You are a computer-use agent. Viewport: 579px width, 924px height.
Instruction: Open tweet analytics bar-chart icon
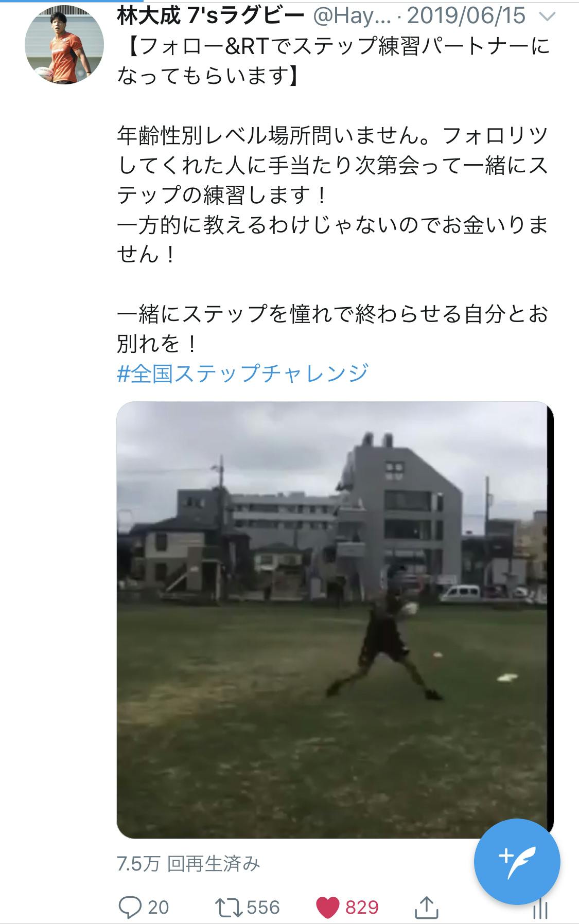[x=540, y=910]
